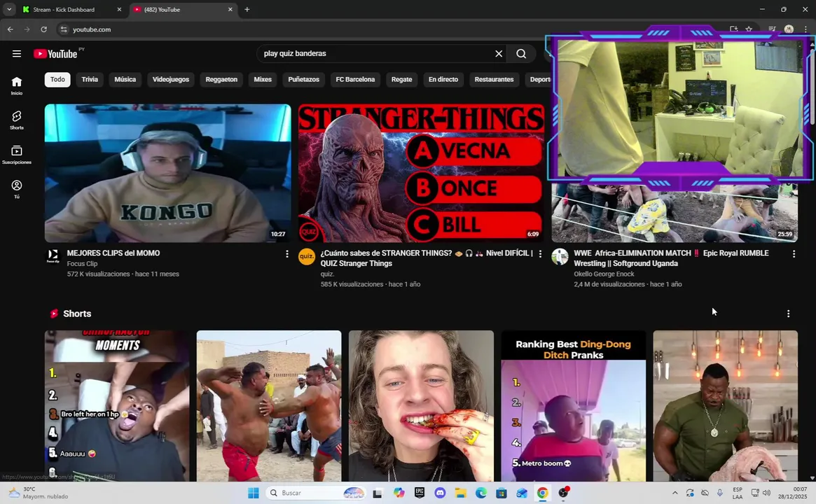816x504 pixels.
Task: Open Shorts in the left sidebar
Action: [x=17, y=120]
